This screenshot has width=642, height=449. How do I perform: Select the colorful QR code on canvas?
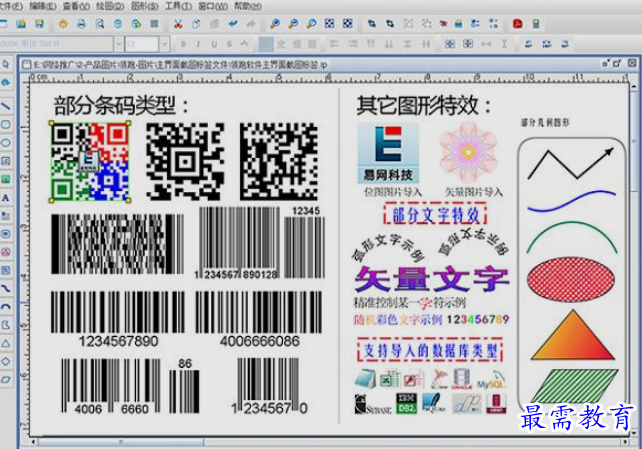coord(90,162)
